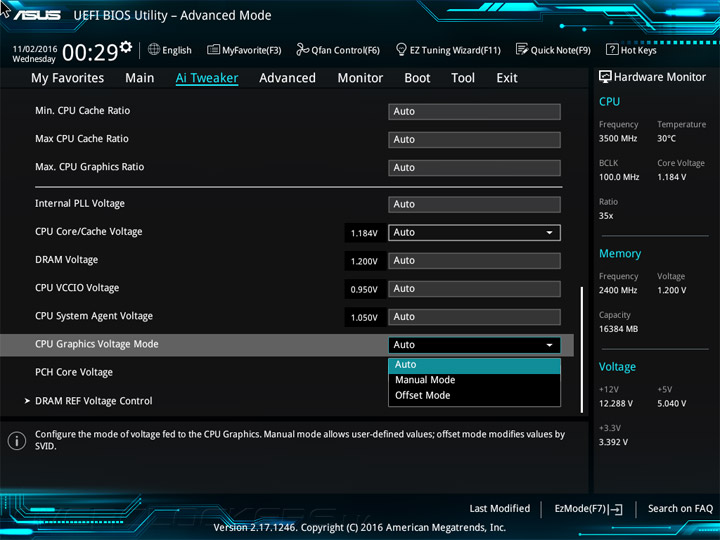This screenshot has height=540, width=720.
Task: Click Last Modified
Action: pyautogui.click(x=500, y=509)
